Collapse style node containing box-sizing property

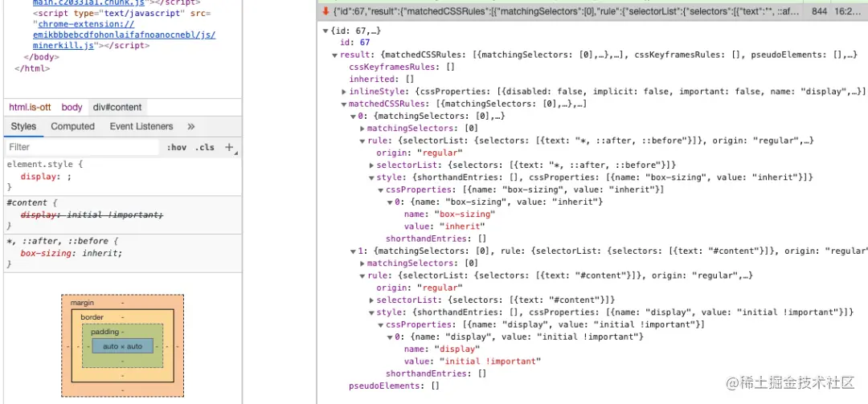pyautogui.click(x=371, y=178)
